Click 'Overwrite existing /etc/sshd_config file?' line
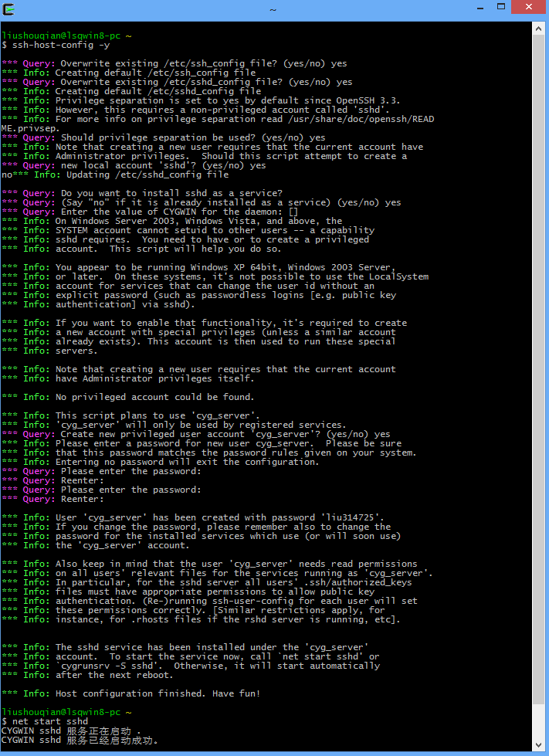Image resolution: width=549 pixels, height=756 pixels. pos(177,82)
